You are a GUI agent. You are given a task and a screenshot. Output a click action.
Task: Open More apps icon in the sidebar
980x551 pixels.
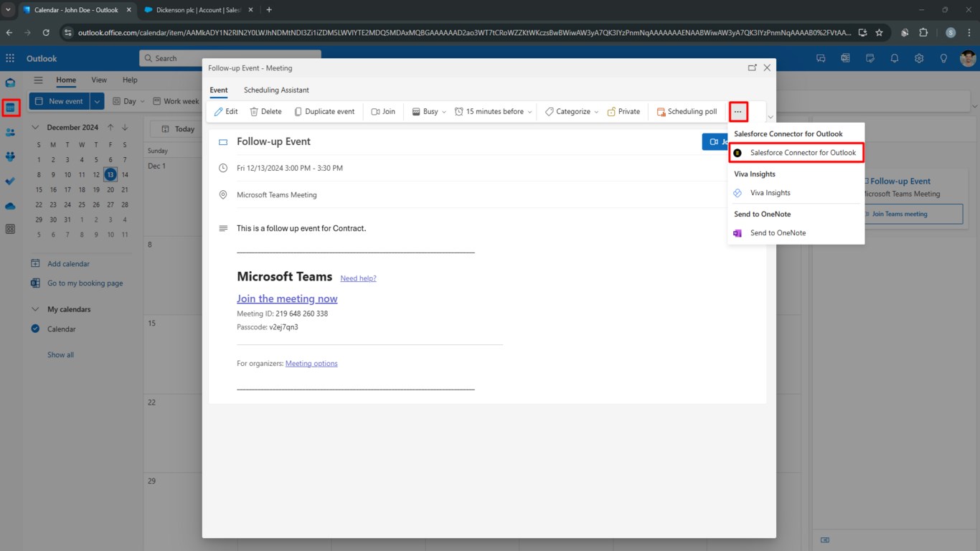point(10,230)
